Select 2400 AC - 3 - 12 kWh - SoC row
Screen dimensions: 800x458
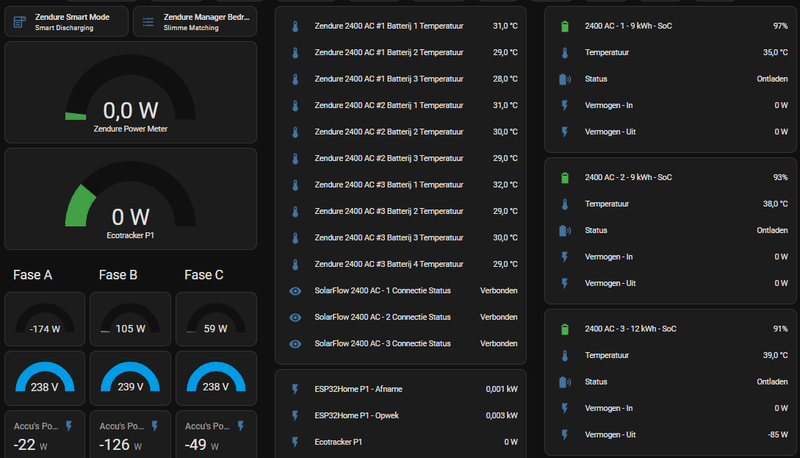[673, 329]
